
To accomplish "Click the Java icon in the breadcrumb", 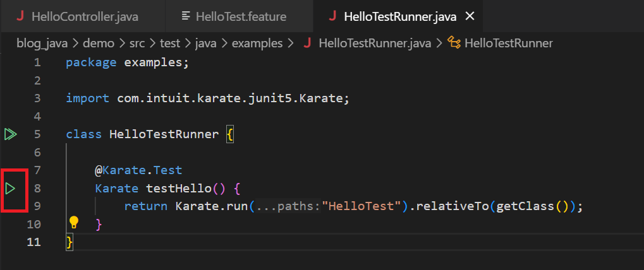I will tap(308, 43).
